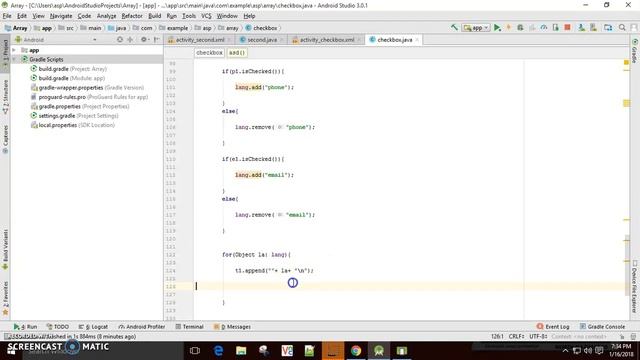Open the Build menu

click(x=154, y=16)
